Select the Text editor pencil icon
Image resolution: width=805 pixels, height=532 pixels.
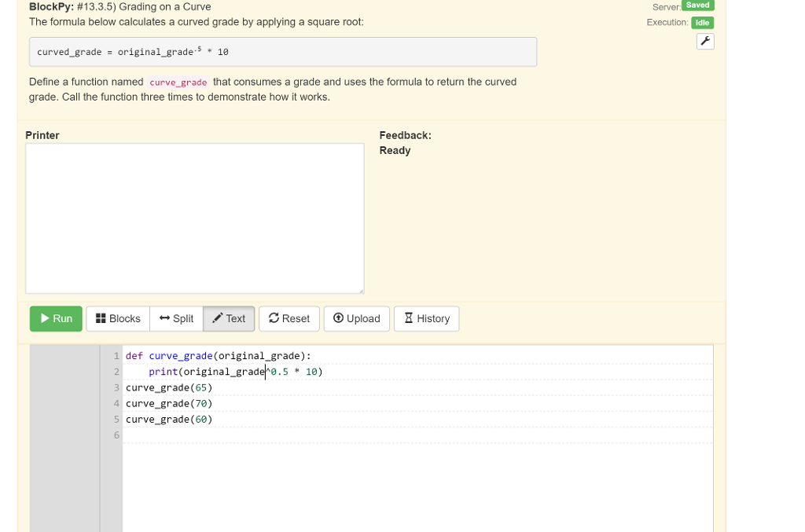click(228, 318)
